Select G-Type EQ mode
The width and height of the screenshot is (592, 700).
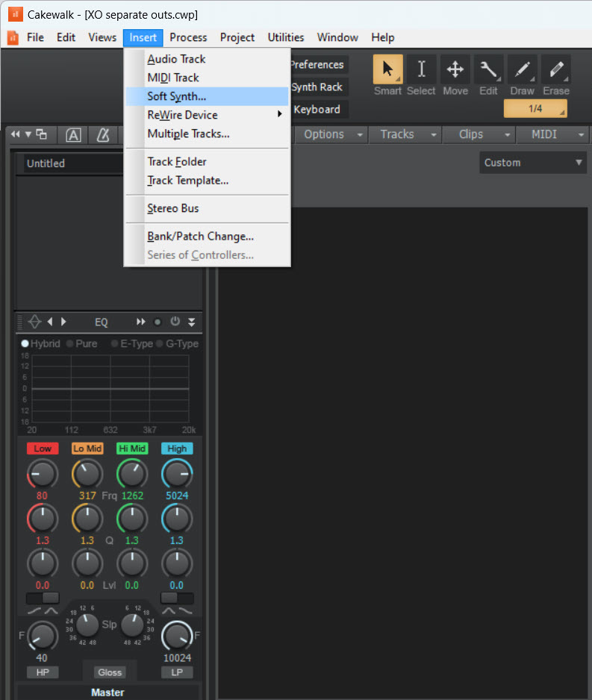[177, 344]
